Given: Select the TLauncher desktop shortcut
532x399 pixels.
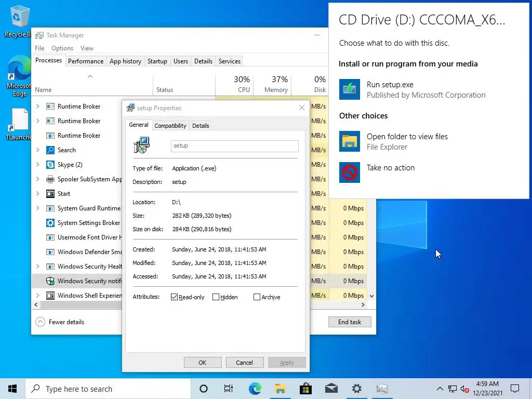Looking at the screenshot, I should point(19,124).
